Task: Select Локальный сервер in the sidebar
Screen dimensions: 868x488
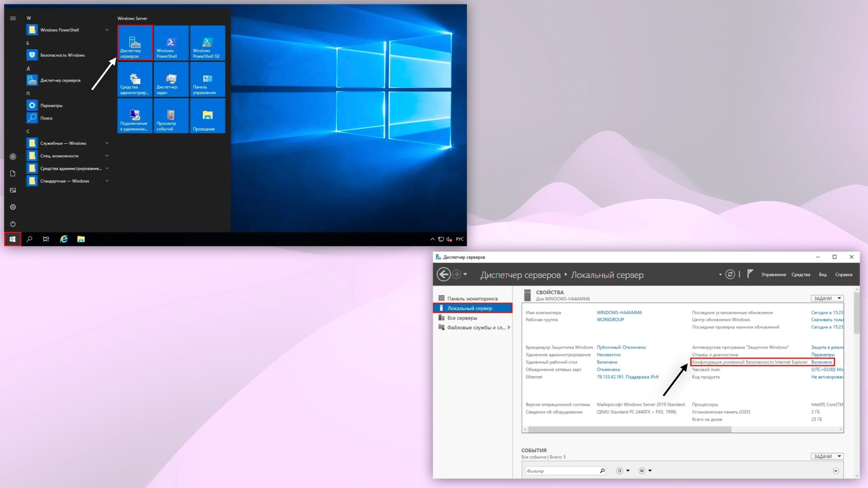Action: pyautogui.click(x=470, y=308)
